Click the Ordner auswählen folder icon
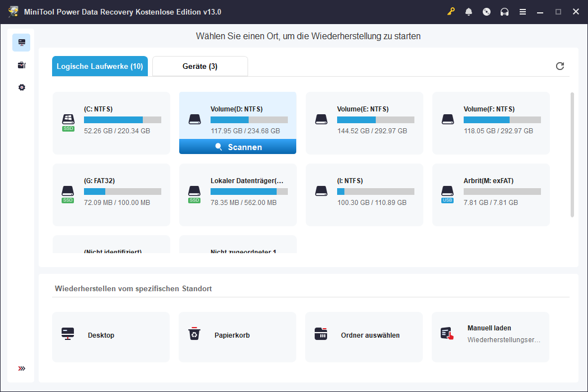This screenshot has height=392, width=588. point(321,334)
